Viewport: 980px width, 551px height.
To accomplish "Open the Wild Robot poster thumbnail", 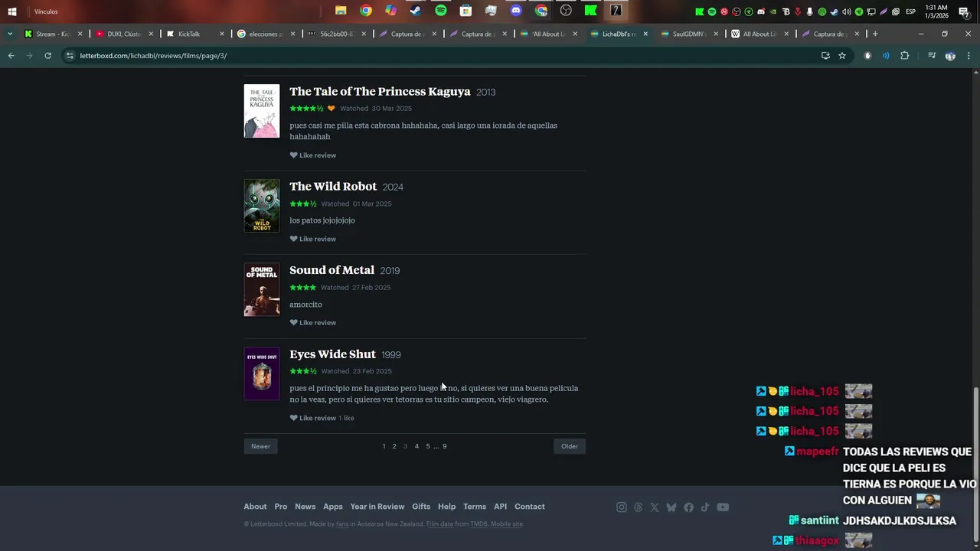I will click(262, 206).
